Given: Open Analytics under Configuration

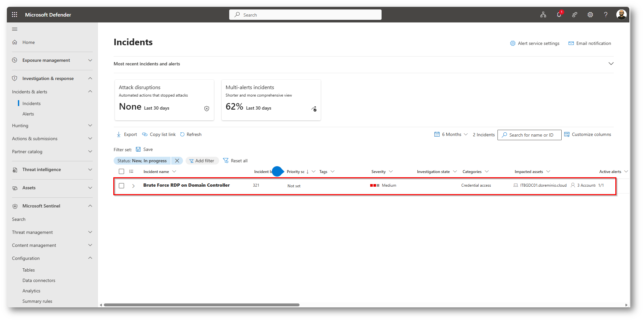Looking at the screenshot, I should 31,291.
